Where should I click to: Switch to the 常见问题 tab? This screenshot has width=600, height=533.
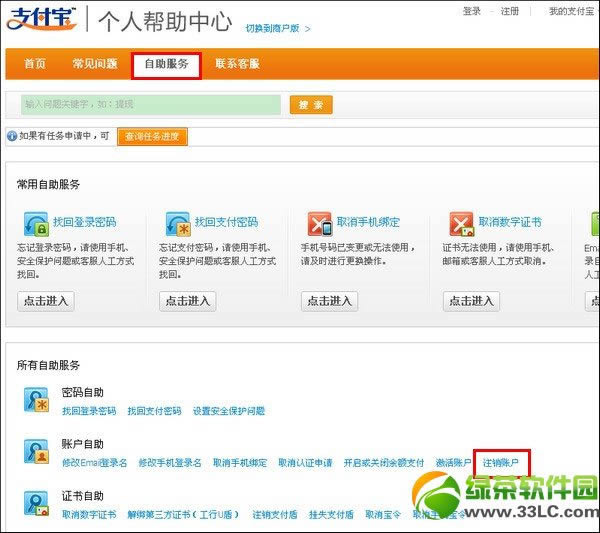pos(93,64)
